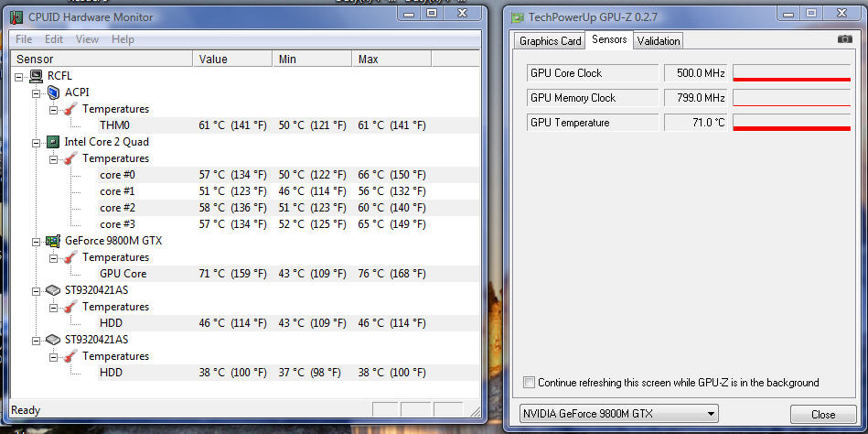This screenshot has height=434, width=868.
Task: Collapse the first ST9320421AS node
Action: [37, 290]
